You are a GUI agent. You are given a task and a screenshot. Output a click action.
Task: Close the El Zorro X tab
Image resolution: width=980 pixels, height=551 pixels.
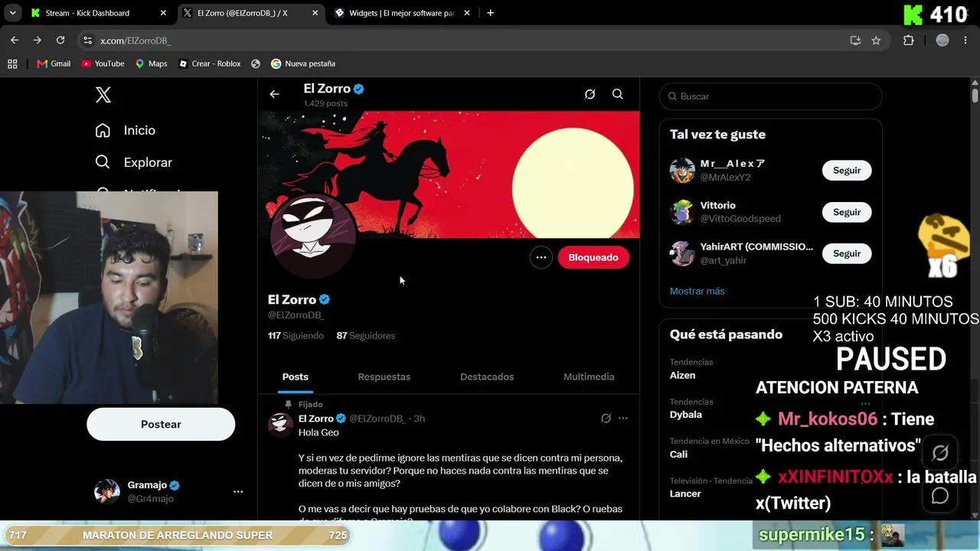[x=315, y=13]
